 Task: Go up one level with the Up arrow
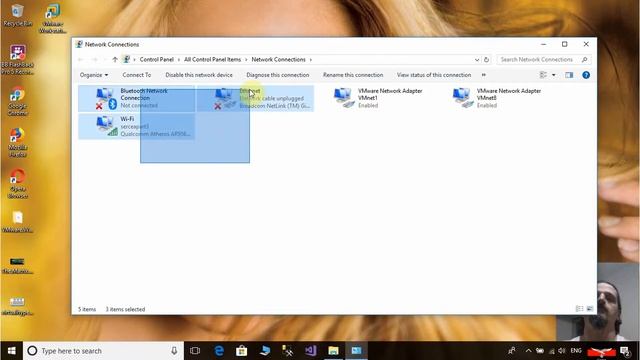tap(115, 60)
